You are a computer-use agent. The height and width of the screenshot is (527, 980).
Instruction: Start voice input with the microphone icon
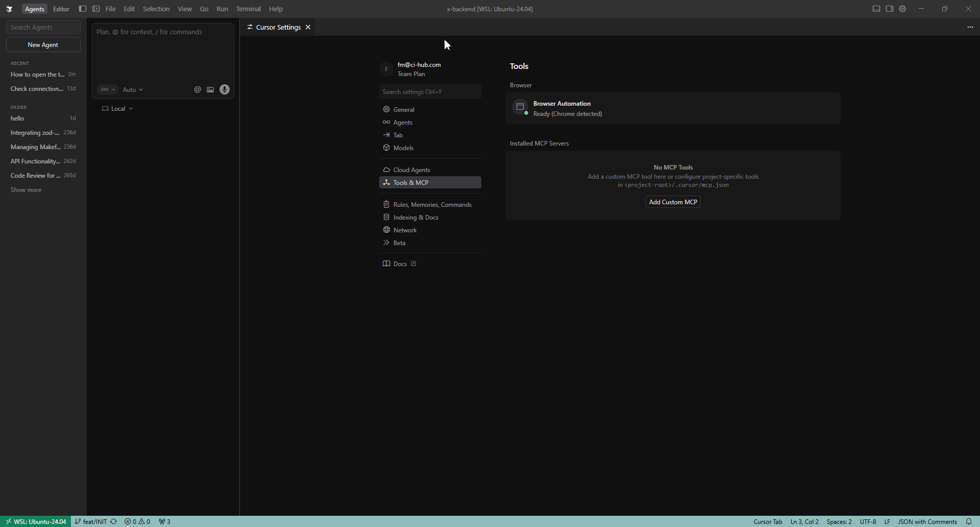[x=225, y=90]
